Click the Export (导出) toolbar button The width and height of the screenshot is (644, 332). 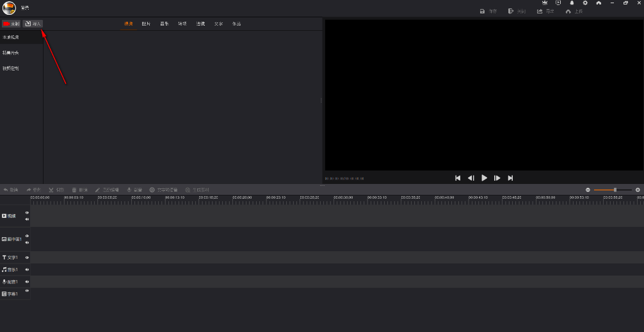545,12
